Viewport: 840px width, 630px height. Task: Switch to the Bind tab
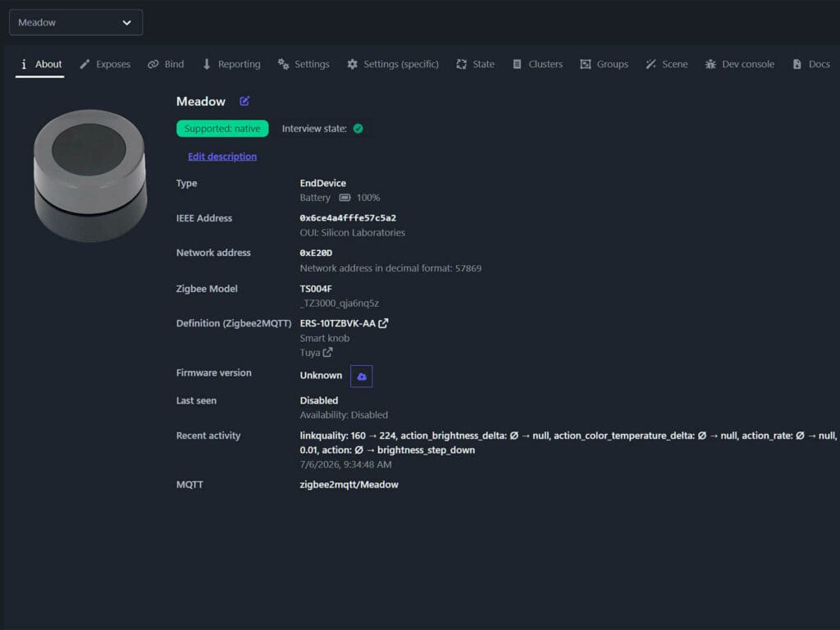coord(166,64)
